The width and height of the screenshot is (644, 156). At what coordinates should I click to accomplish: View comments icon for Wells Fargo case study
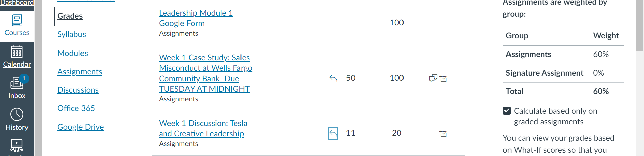tap(433, 78)
